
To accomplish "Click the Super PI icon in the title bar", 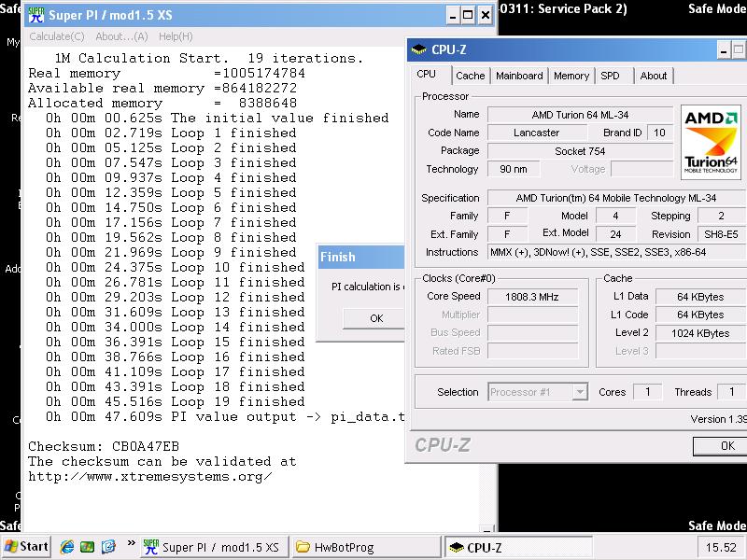I will pos(35,15).
